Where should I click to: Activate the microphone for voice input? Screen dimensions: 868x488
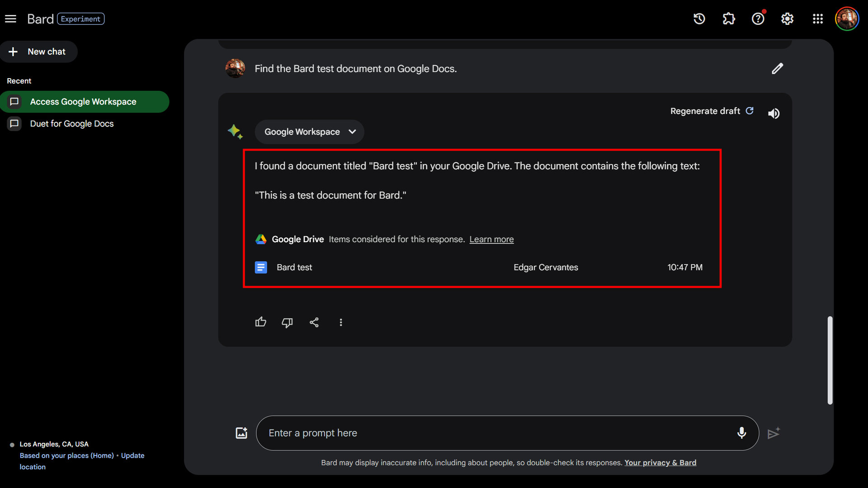[741, 433]
